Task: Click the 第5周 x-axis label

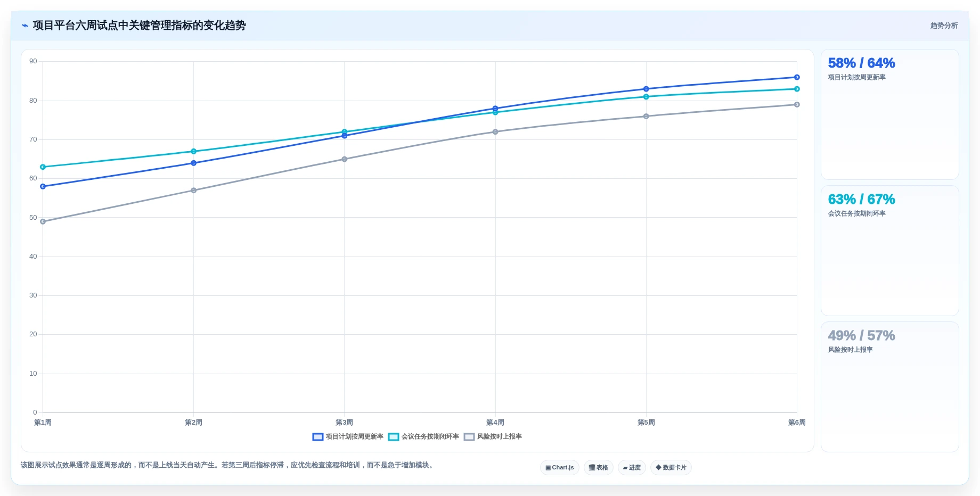Action: click(x=646, y=423)
